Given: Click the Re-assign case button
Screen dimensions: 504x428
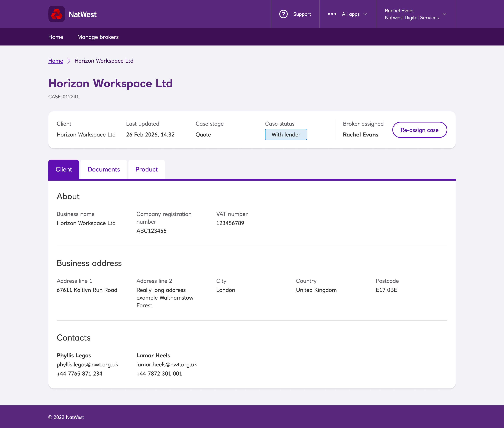Looking at the screenshot, I should coord(419,130).
